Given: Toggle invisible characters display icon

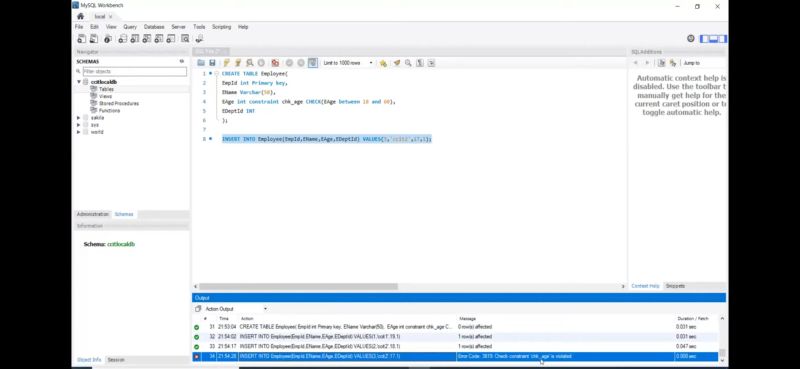Looking at the screenshot, I should pos(420,63).
